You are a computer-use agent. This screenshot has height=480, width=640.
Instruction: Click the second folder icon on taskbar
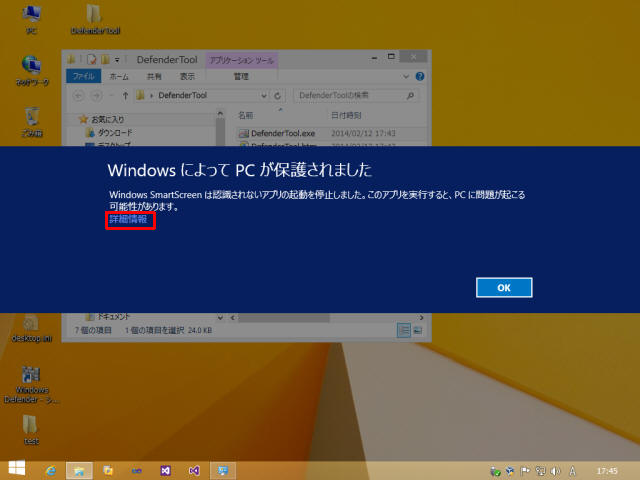[x=108, y=471]
